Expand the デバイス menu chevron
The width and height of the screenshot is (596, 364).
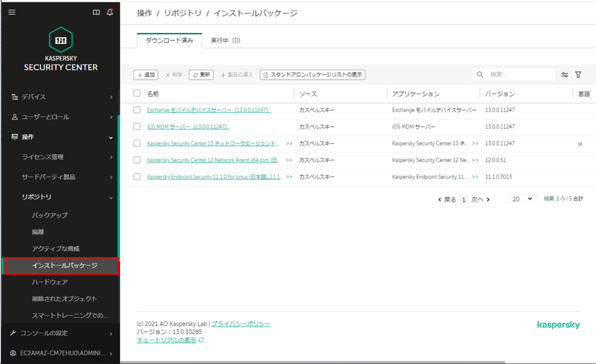click(111, 97)
